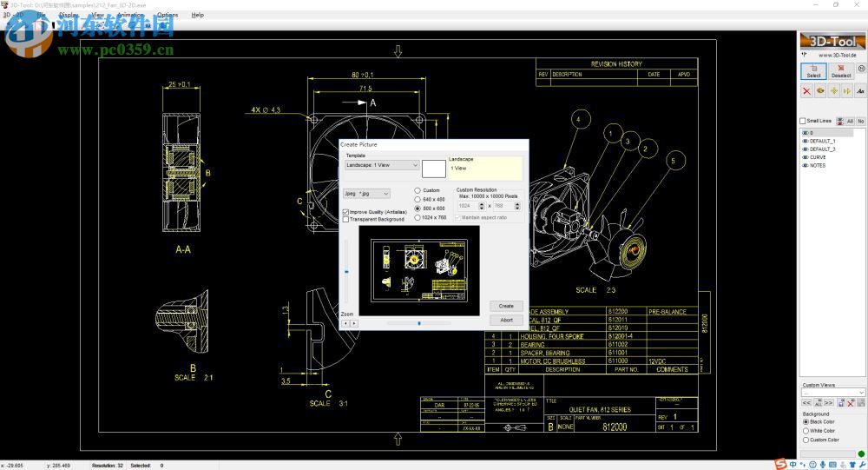Click the shirt skin icon in tray
This screenshot has height=470, width=868.
pos(852,465)
